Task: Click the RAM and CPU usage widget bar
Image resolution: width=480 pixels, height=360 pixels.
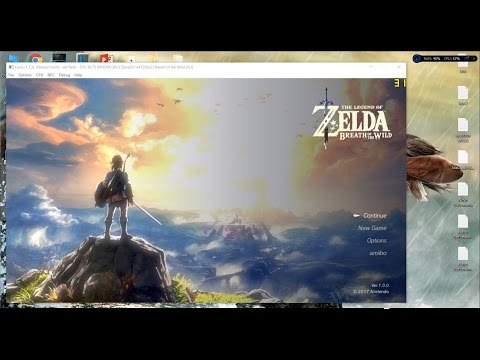Action: point(445,59)
